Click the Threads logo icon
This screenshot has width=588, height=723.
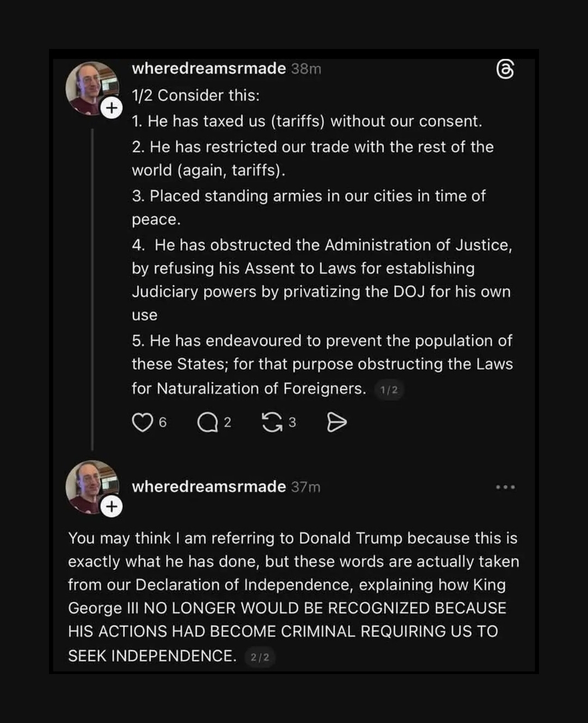click(505, 70)
